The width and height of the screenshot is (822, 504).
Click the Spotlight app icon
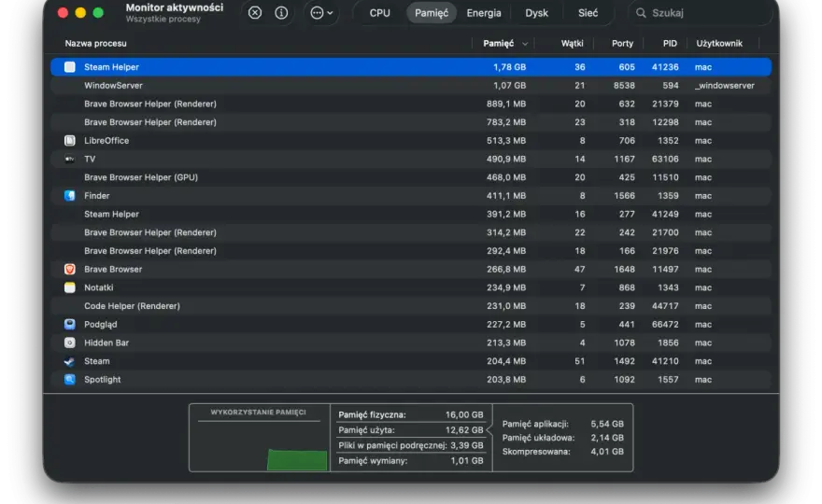click(x=70, y=379)
